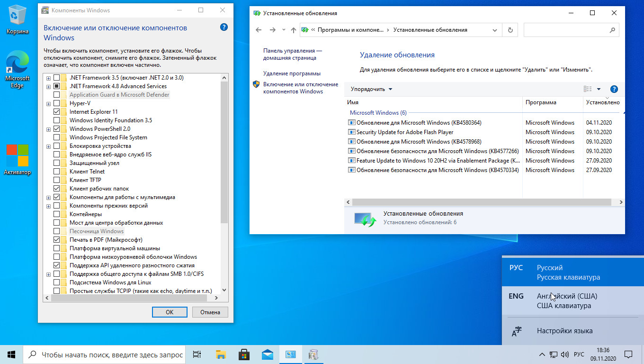Click the Up arrow next to address bar
The height and width of the screenshot is (364, 644).
(294, 30)
